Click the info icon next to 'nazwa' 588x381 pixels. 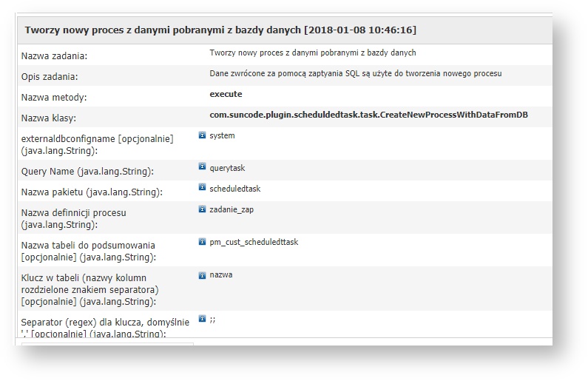[202, 274]
